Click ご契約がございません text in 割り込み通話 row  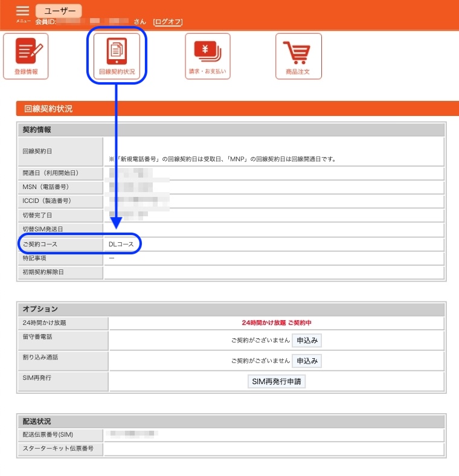click(x=260, y=361)
